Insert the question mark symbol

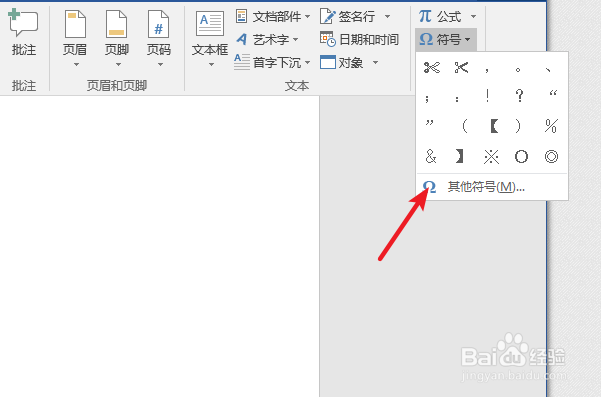coord(519,95)
